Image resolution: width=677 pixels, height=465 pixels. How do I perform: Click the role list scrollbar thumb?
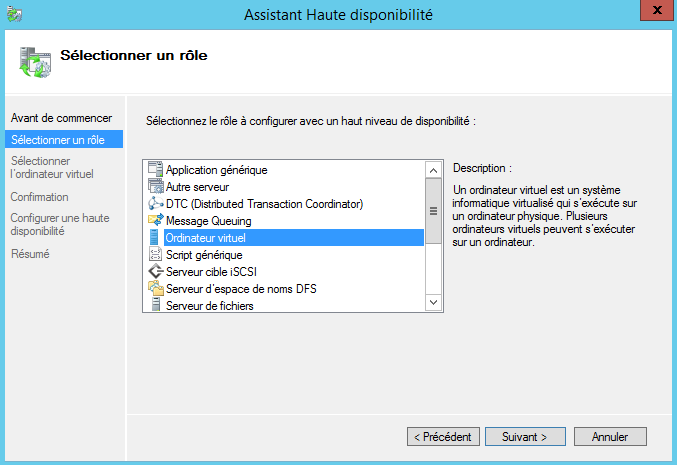pyautogui.click(x=433, y=211)
